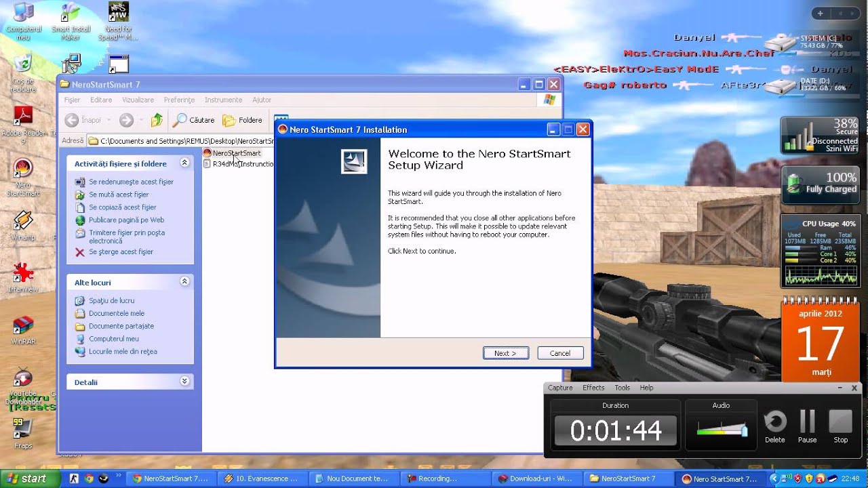
Task: Open the recorder Help menu
Action: click(647, 388)
